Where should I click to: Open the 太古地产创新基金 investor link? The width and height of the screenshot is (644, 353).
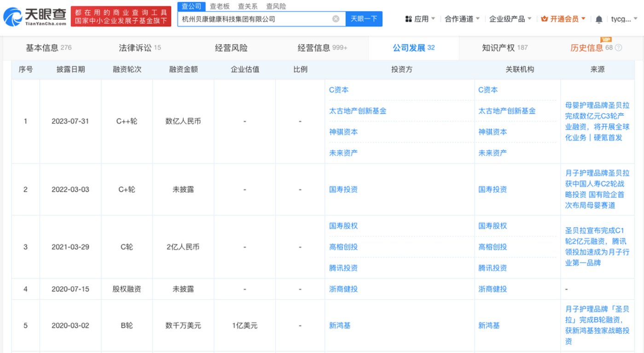coord(358,111)
